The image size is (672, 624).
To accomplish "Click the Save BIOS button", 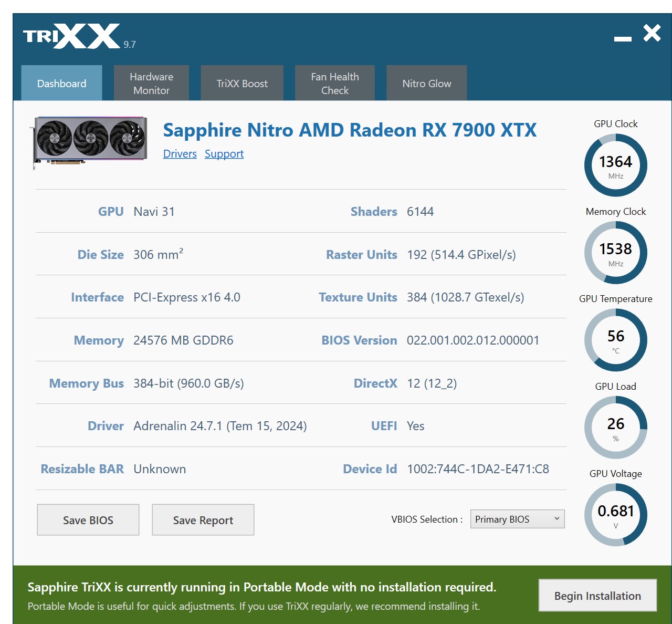I will pyautogui.click(x=88, y=520).
